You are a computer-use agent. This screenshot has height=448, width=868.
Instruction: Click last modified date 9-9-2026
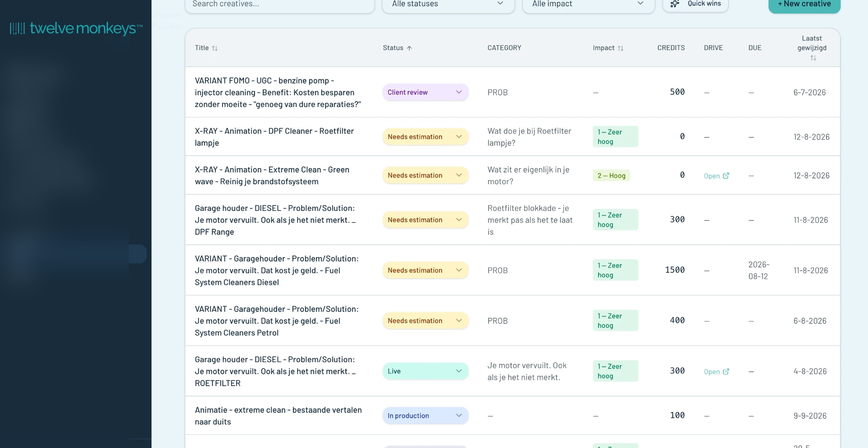tap(810, 416)
